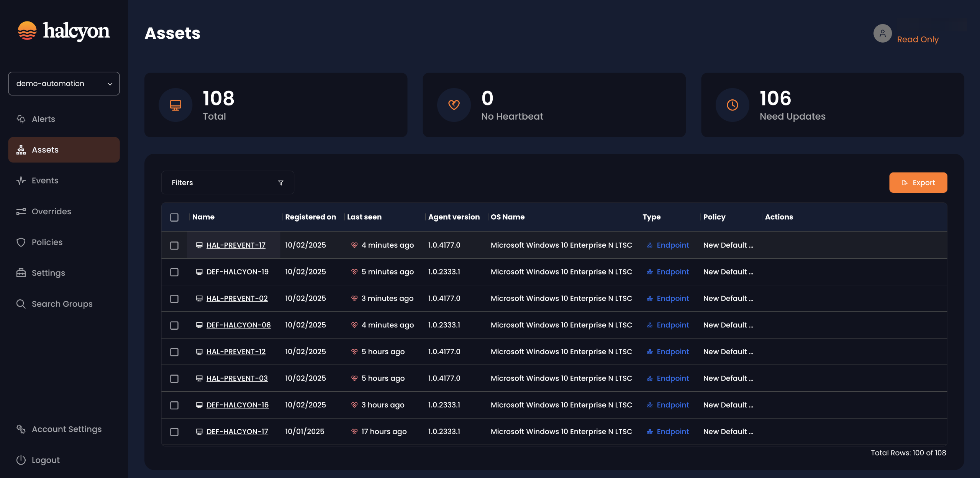Click the Policies shield icon

[21, 242]
